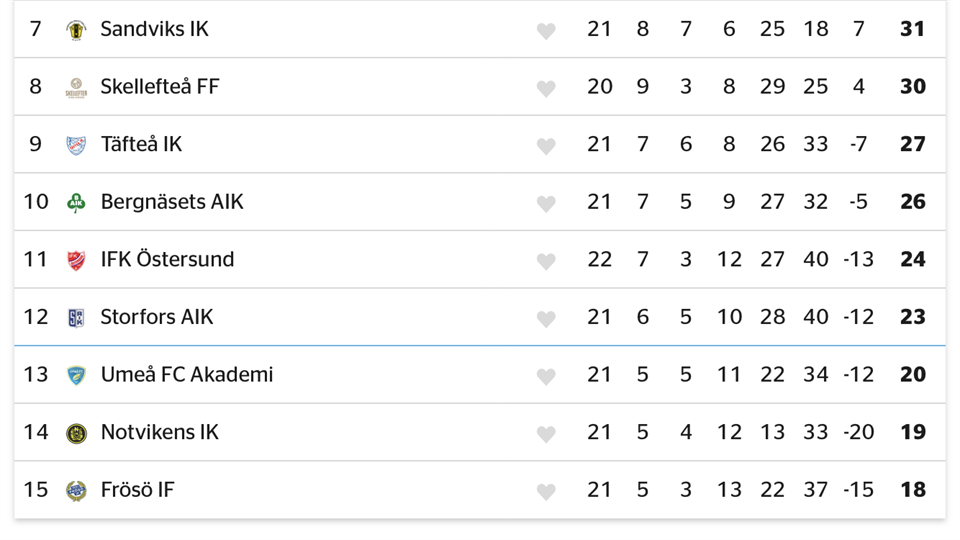Mark Täfteå IK as favorite
Screen dimensions: 960x540
tap(546, 146)
